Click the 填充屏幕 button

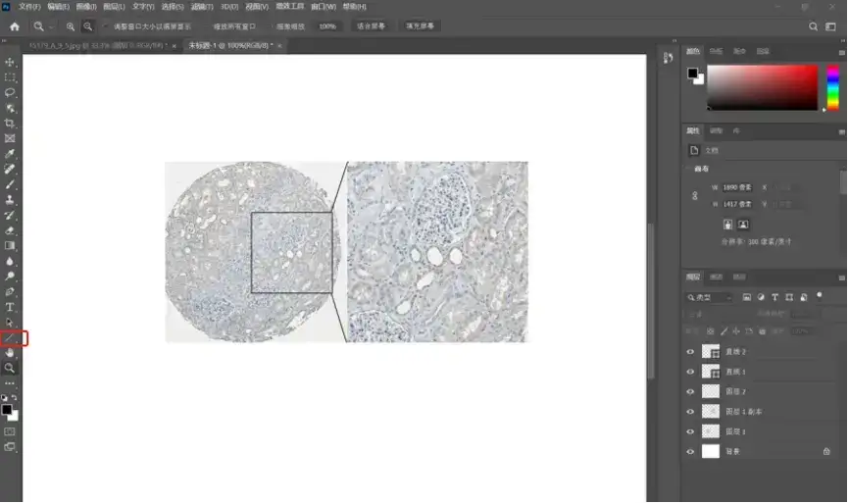420,26
